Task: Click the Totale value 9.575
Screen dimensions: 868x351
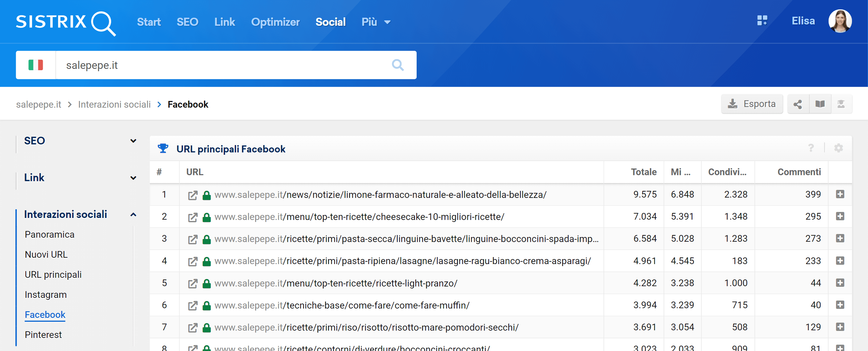Action: pyautogui.click(x=645, y=195)
